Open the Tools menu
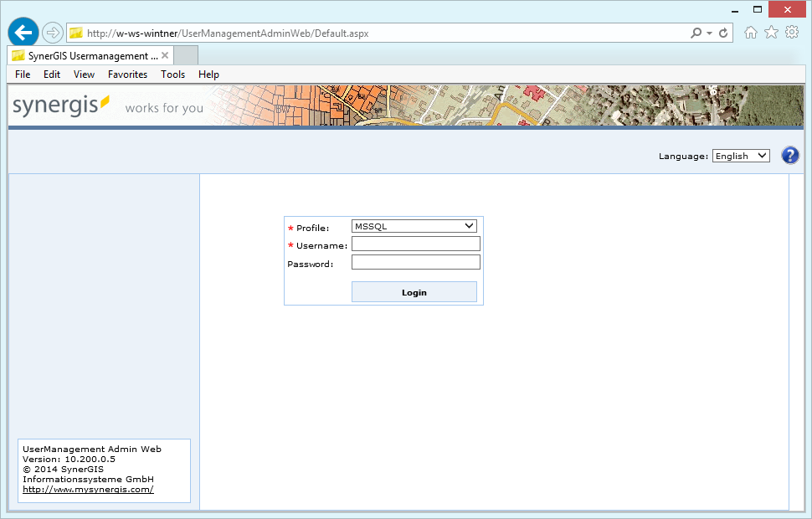 (x=172, y=74)
